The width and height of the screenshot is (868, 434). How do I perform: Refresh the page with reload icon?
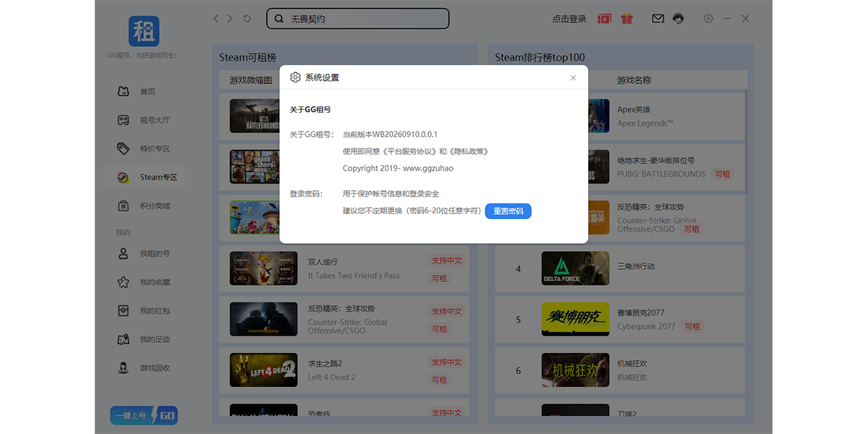tap(247, 19)
